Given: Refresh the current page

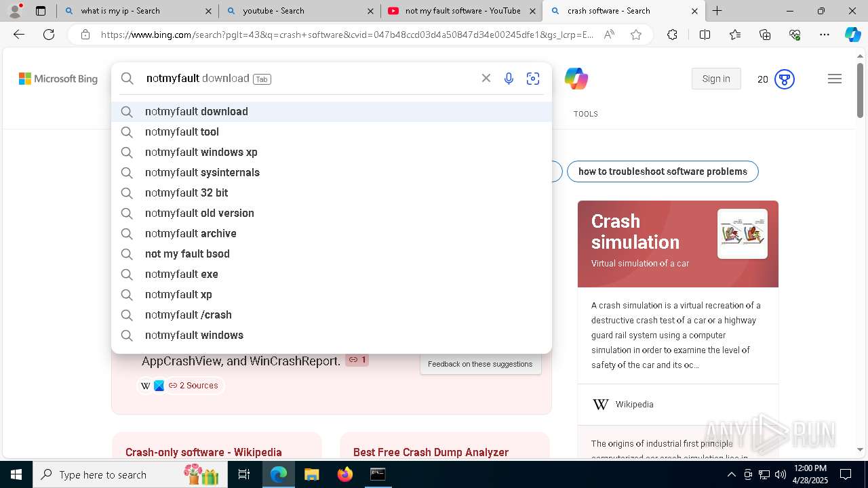Looking at the screenshot, I should click(x=49, y=35).
